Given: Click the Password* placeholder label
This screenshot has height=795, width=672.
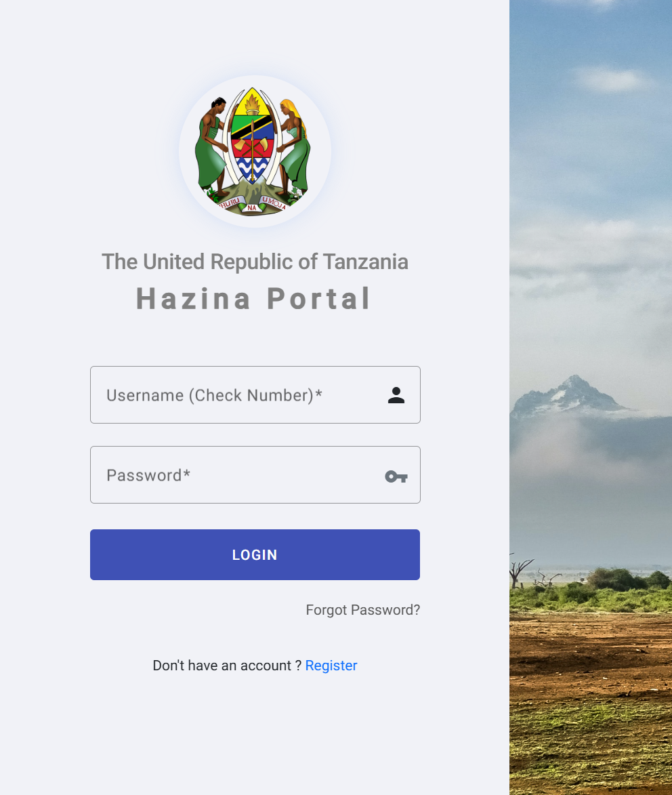Looking at the screenshot, I should pos(148,475).
